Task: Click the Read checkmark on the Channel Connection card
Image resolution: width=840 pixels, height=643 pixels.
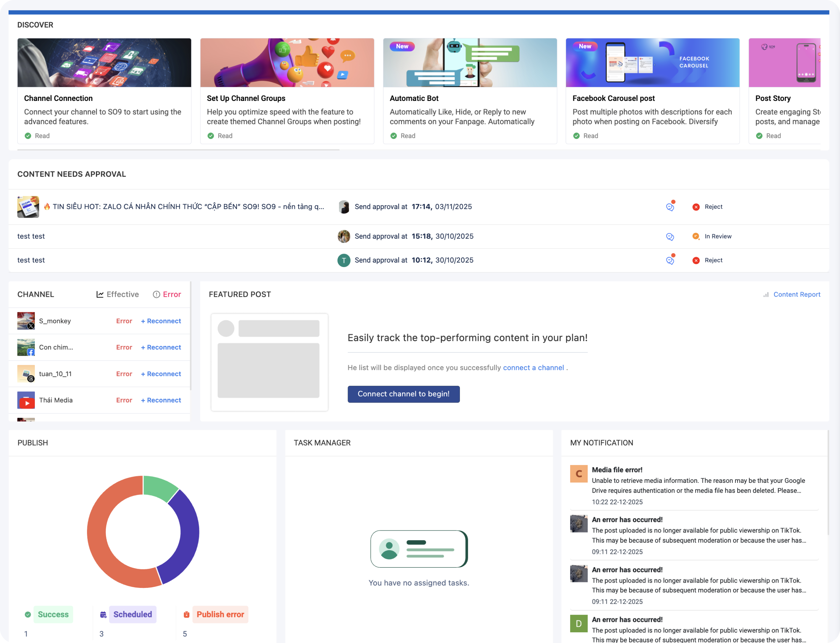Action: pos(28,136)
